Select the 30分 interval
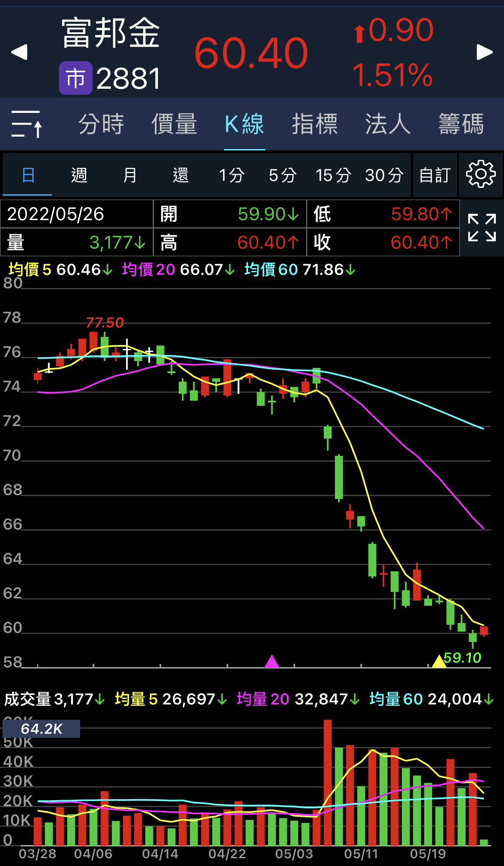This screenshot has height=866, width=504. coord(384,175)
